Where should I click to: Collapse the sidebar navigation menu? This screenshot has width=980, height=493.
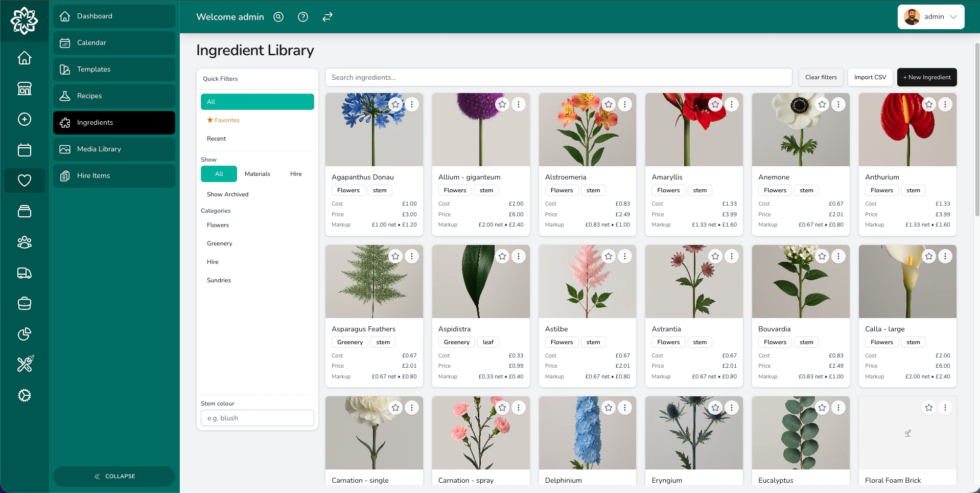click(114, 476)
